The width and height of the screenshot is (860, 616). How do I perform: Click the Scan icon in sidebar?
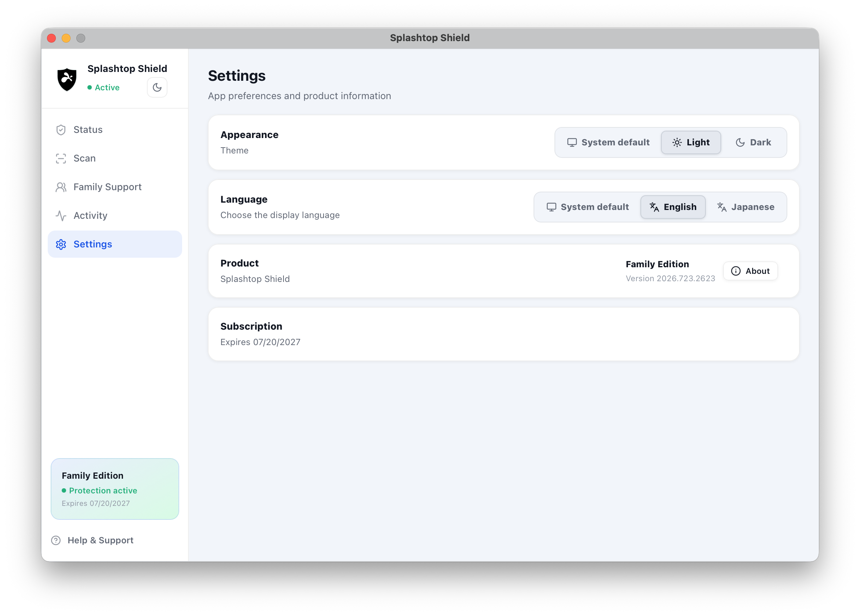coord(61,159)
